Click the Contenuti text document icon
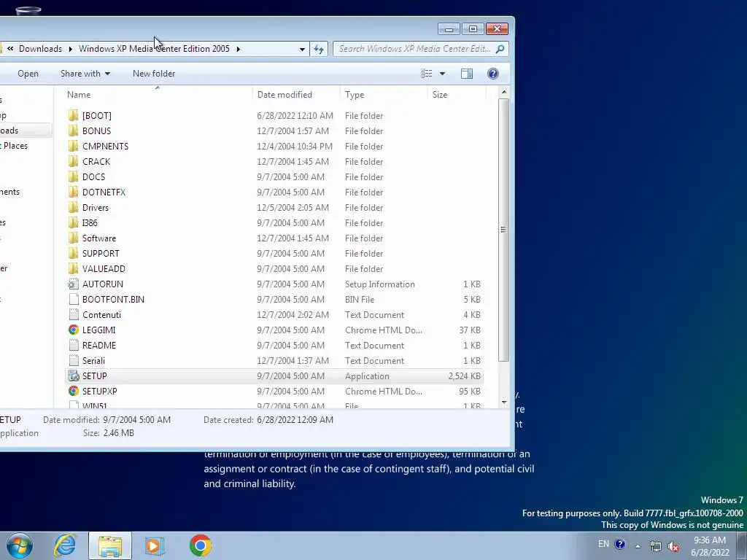Viewport: 747px width, 560px height. click(x=73, y=315)
